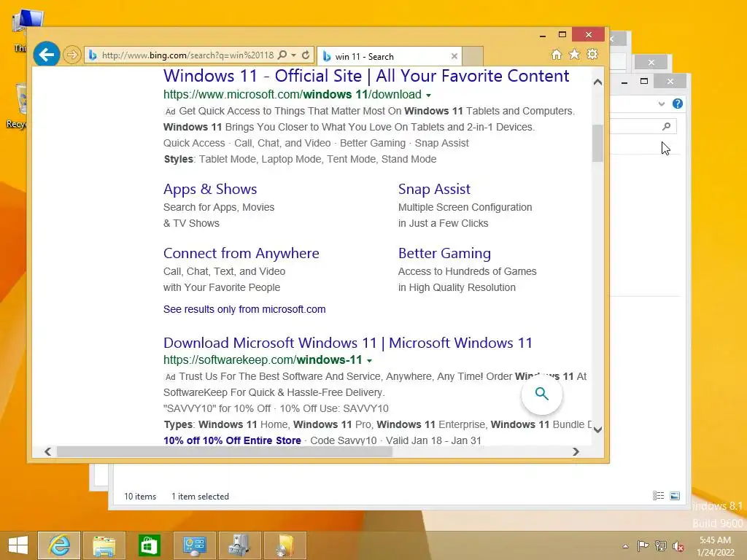The height and width of the screenshot is (560, 747).
Task: Open Favorites star icon
Action: (574, 54)
